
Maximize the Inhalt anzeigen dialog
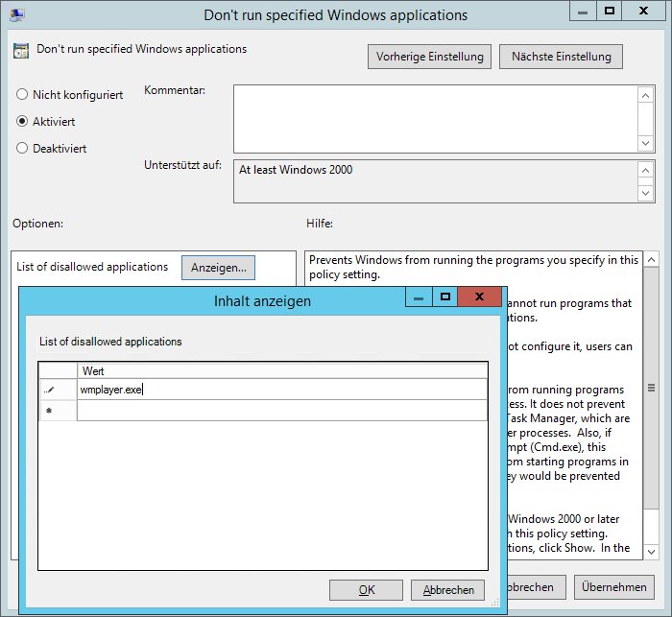pyautogui.click(x=445, y=297)
